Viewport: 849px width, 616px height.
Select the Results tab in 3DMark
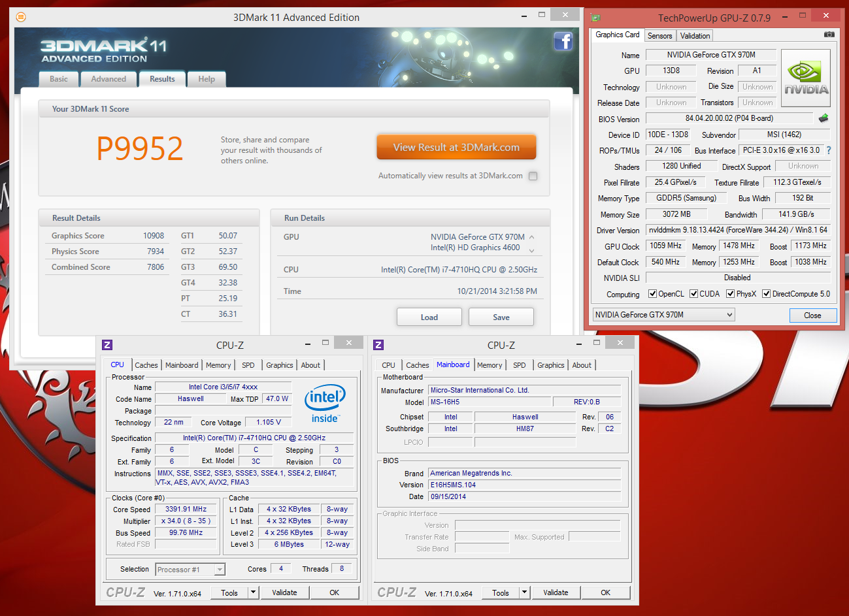[x=162, y=79]
